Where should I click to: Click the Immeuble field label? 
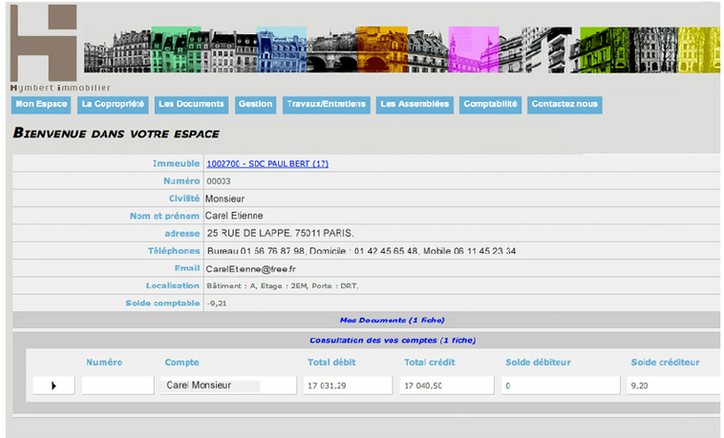[x=176, y=164]
